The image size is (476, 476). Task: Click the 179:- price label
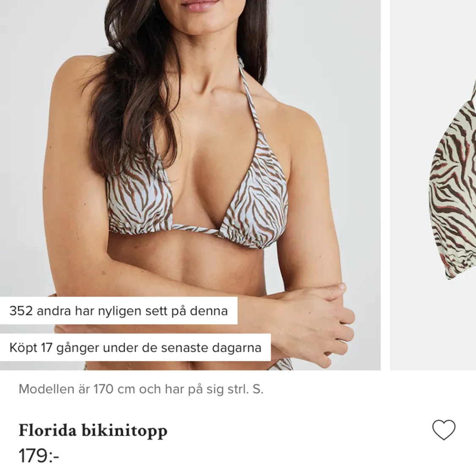point(39,456)
